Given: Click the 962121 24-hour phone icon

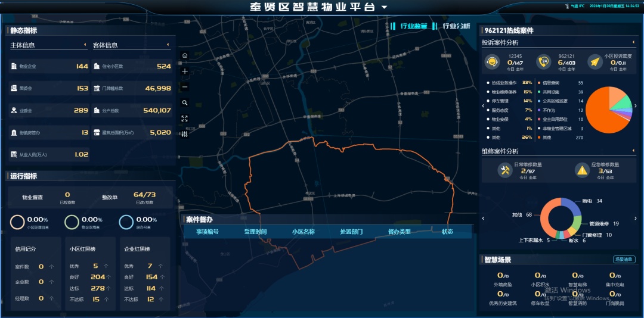Looking at the screenshot, I should [543, 61].
